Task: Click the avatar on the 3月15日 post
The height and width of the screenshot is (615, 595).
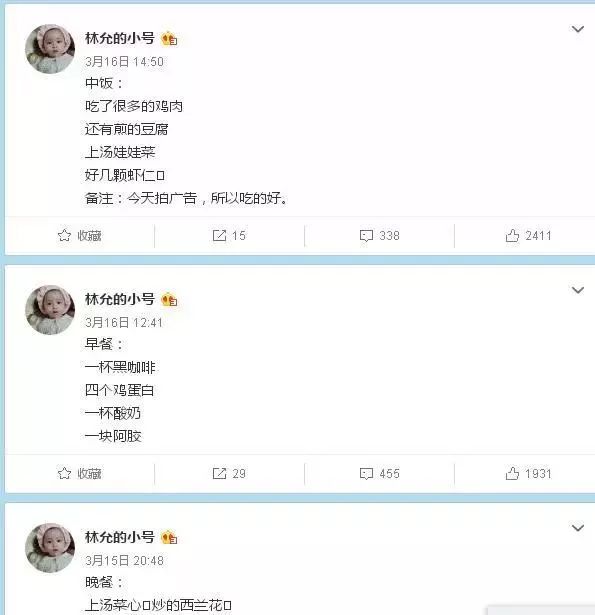Action: click(x=50, y=548)
